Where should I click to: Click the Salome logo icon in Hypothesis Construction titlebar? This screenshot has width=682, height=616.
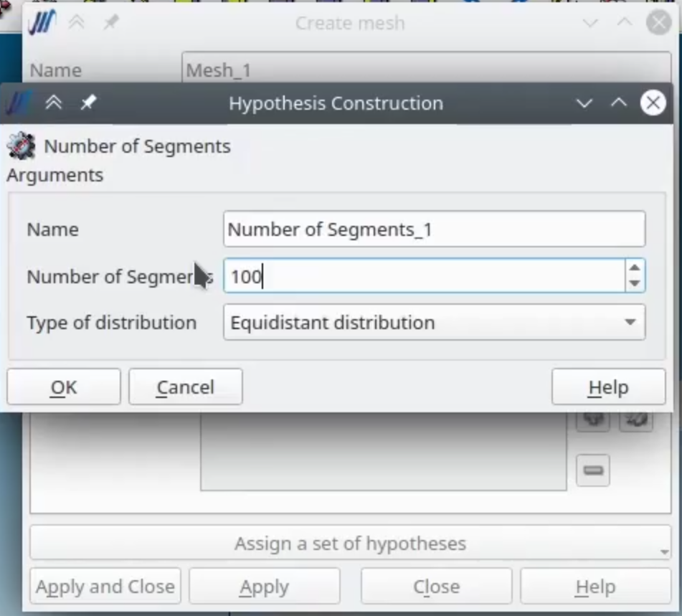(19, 103)
